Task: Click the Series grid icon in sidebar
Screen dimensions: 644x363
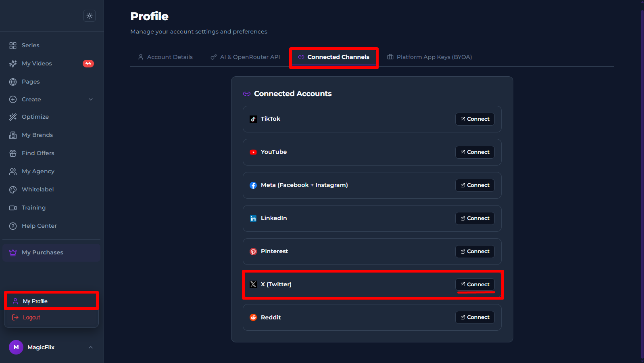Action: click(13, 45)
